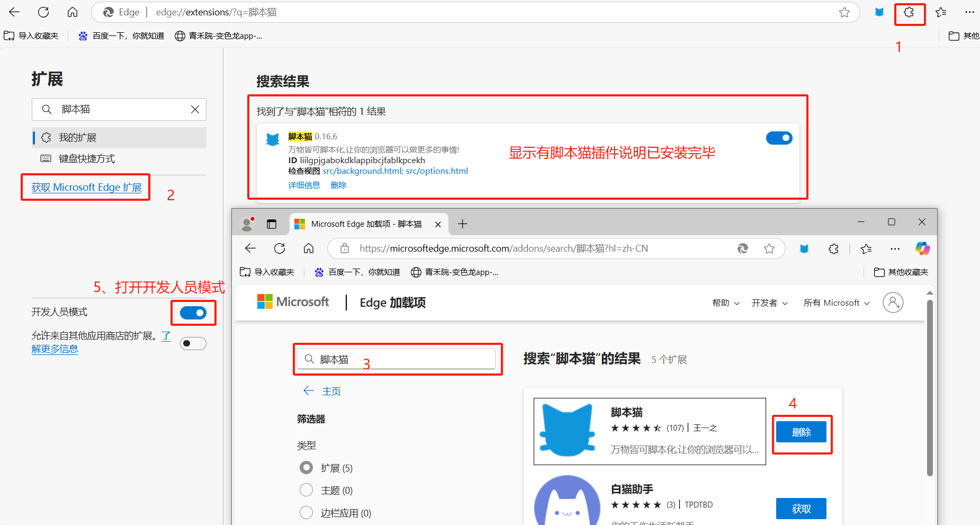The width and height of the screenshot is (980, 525).
Task: Open 王一之 developer name on 脚本猫 card
Action: pos(705,428)
